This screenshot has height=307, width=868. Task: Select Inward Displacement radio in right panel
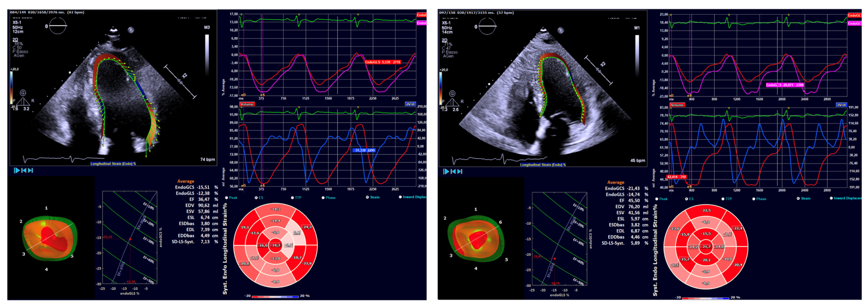[831, 198]
